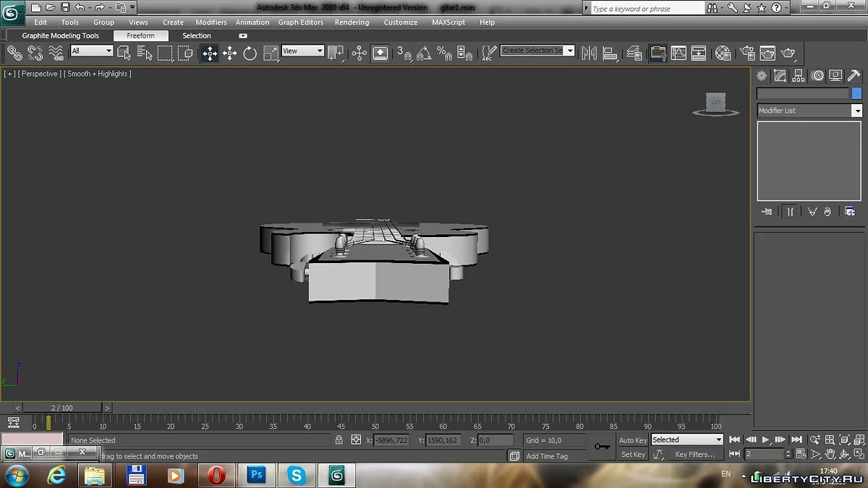This screenshot has width=868, height=488.
Task: Activate the Select and Link tool
Action: coord(14,53)
